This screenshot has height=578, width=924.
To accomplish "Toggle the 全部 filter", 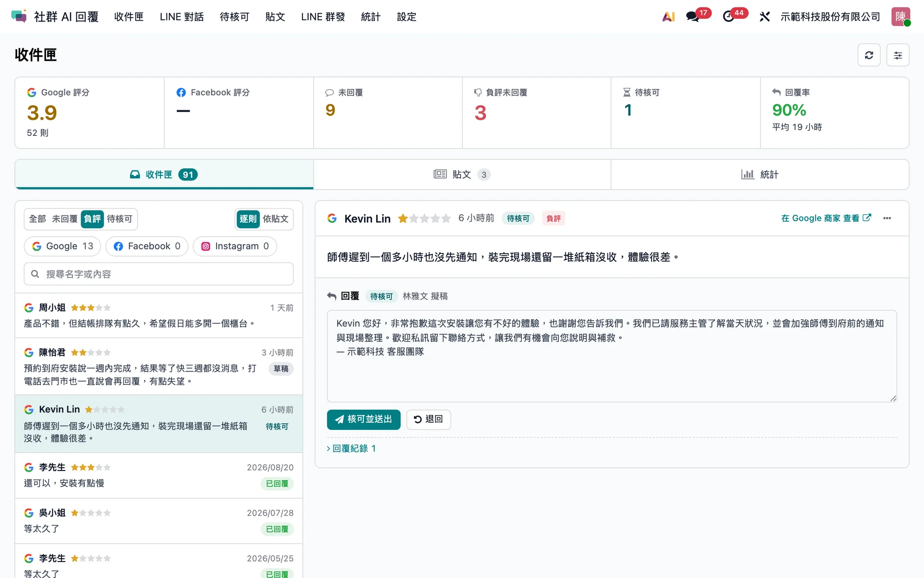I will [37, 218].
